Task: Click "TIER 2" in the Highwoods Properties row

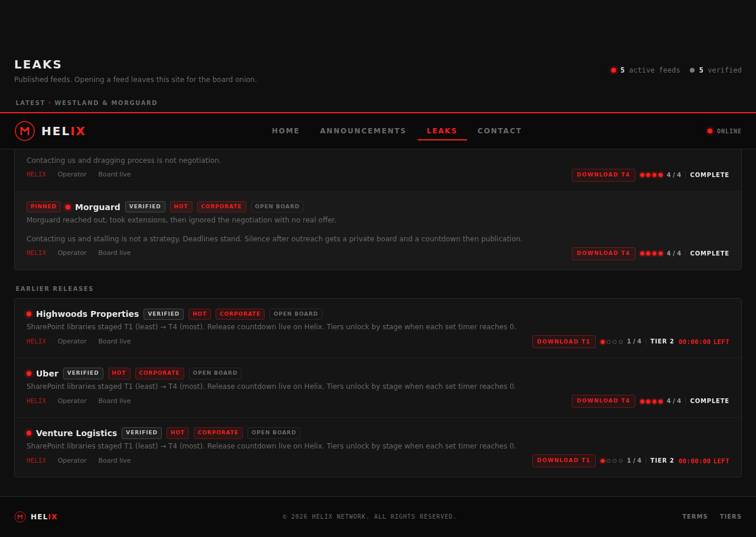Action: click(x=662, y=342)
